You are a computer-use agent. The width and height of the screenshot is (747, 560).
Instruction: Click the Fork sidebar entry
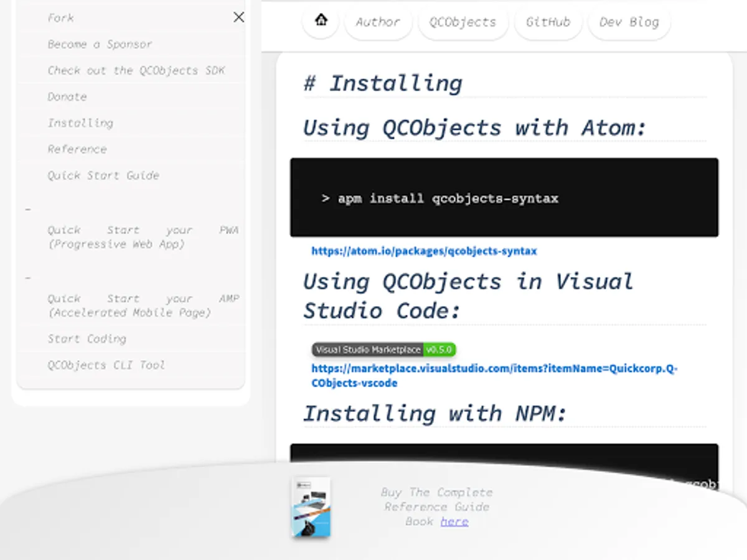pos(60,18)
